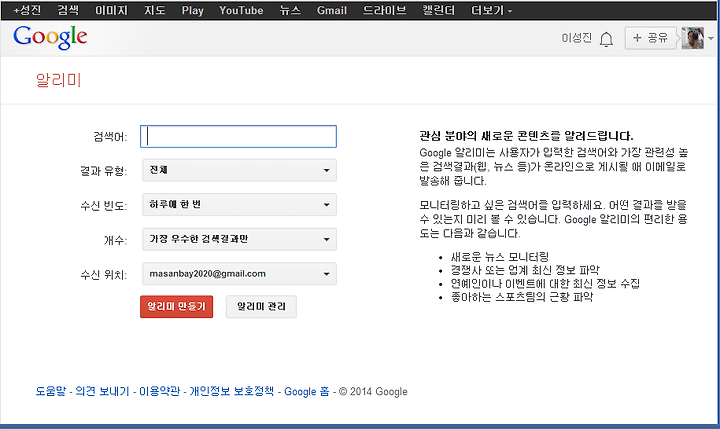Image resolution: width=720 pixels, height=429 pixels.
Task: Open the 수신 빈도 dropdown showing 하루에 한 번
Action: pyautogui.click(x=239, y=205)
